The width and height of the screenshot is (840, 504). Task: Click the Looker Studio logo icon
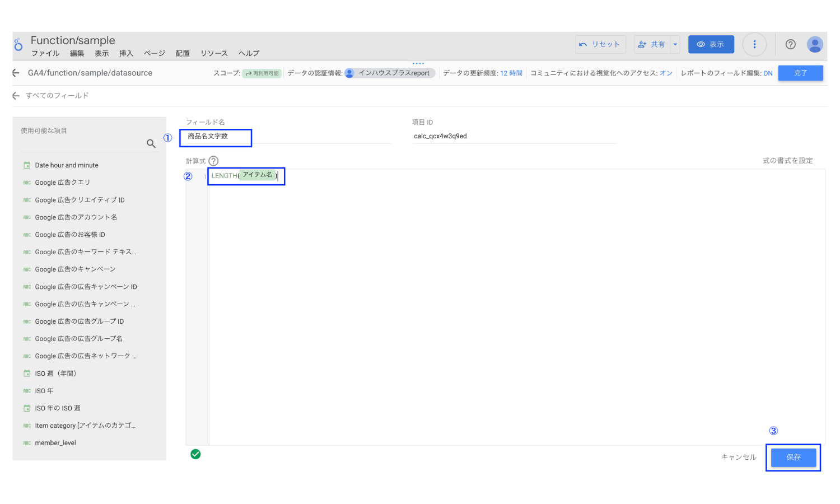tap(18, 45)
